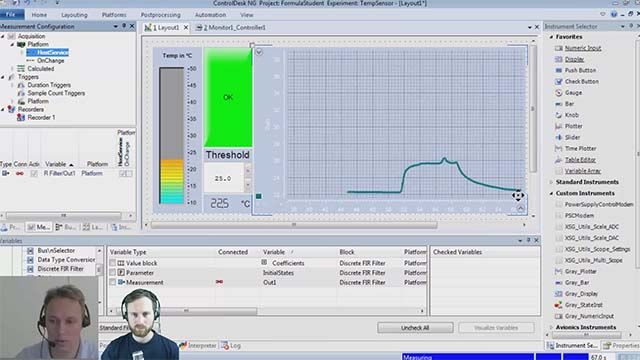The width and height of the screenshot is (640, 360).
Task: Open the Platforms ribbon tab
Action: [x=114, y=15]
